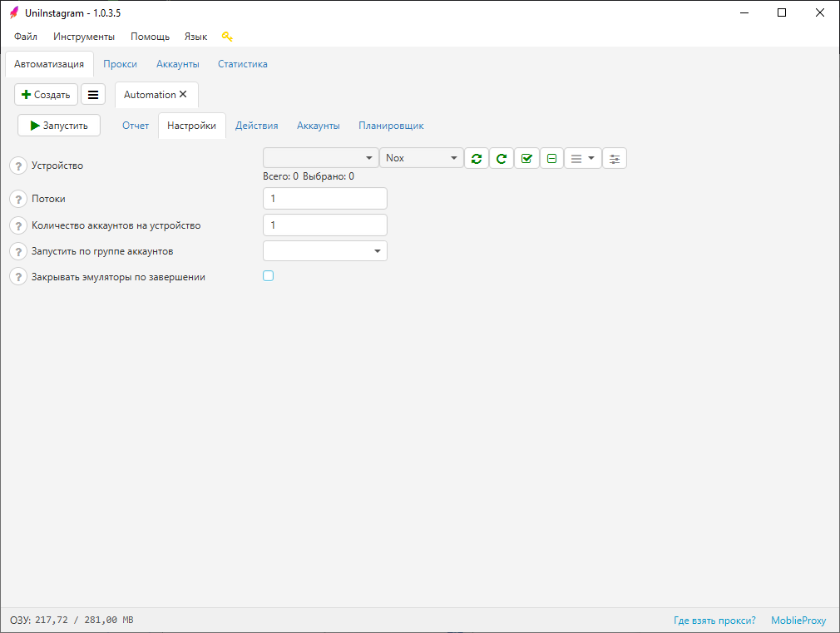
Task: Open the empty device selection dropdown
Action: (x=321, y=158)
